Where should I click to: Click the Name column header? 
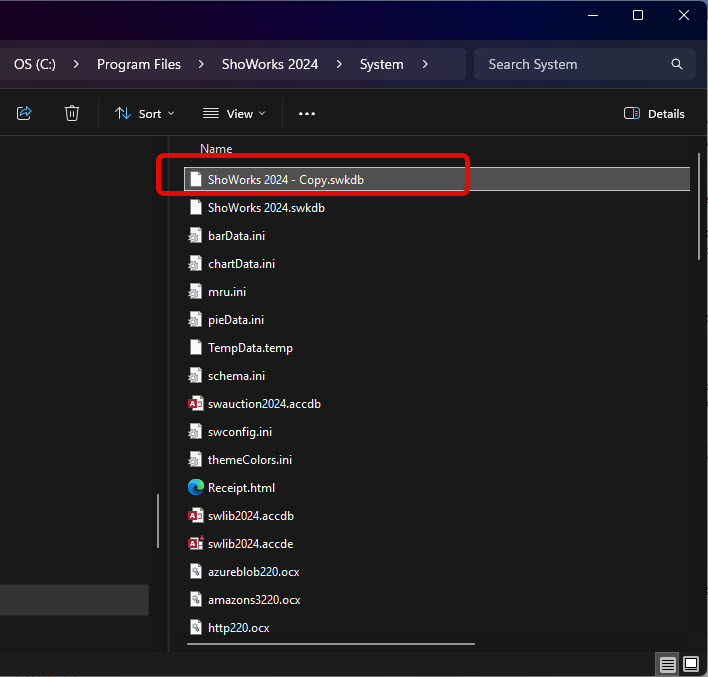216,148
